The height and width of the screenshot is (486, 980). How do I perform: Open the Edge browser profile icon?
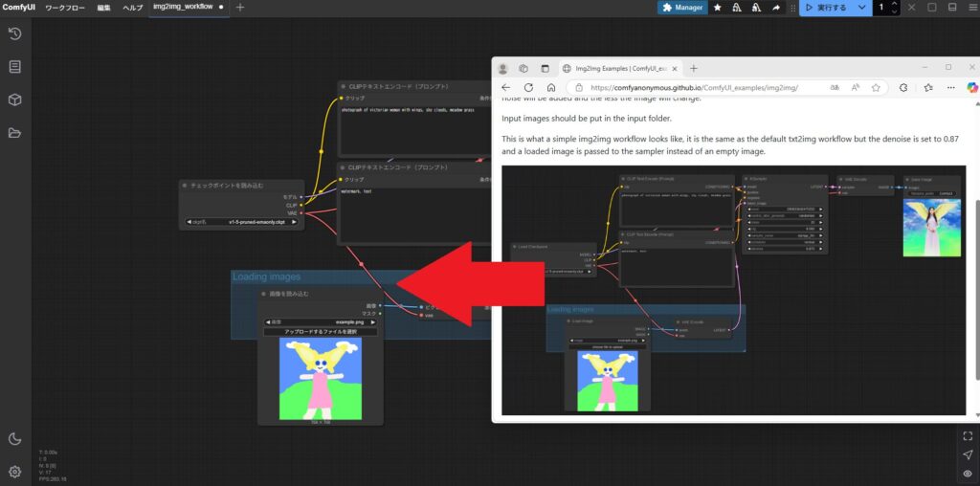pyautogui.click(x=503, y=69)
